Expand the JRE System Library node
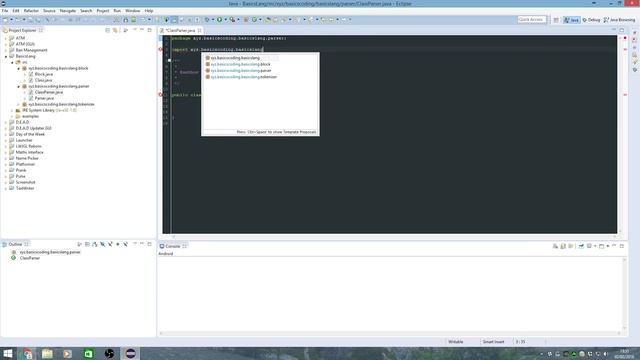This screenshot has height=360, width=640. 12,110
